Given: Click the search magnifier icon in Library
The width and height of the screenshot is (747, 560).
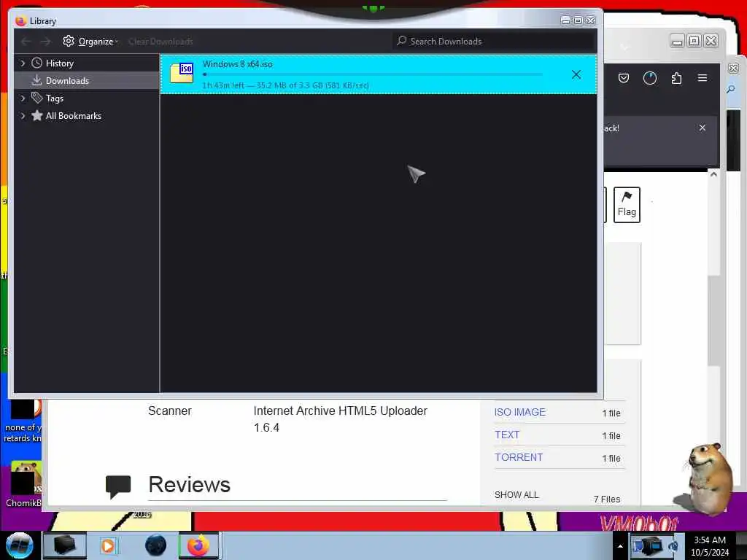Looking at the screenshot, I should pyautogui.click(x=402, y=41).
